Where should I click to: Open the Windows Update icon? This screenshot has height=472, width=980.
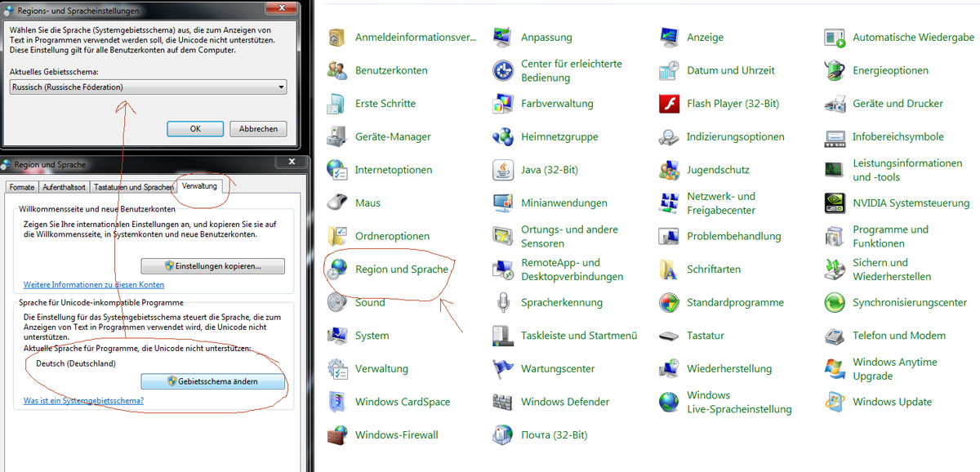[835, 402]
